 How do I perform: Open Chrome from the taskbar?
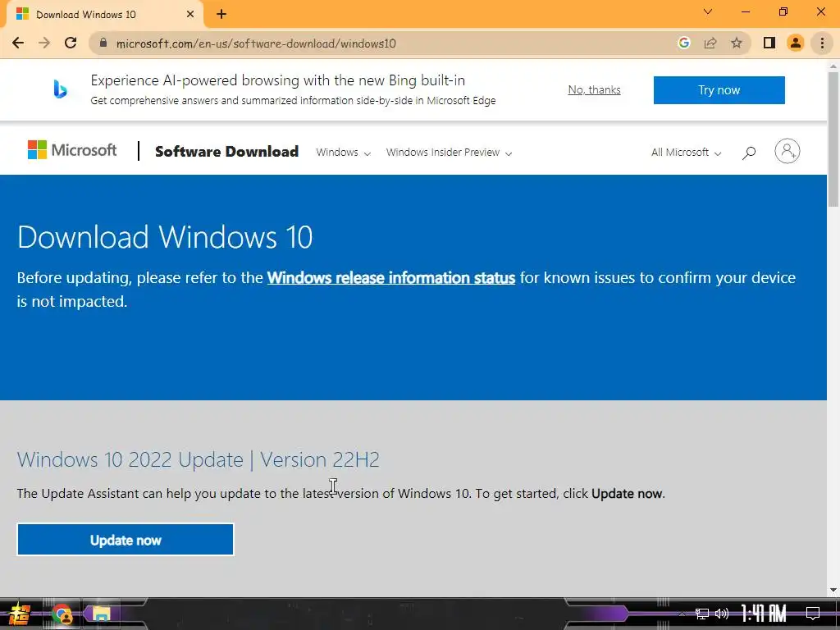click(x=62, y=614)
